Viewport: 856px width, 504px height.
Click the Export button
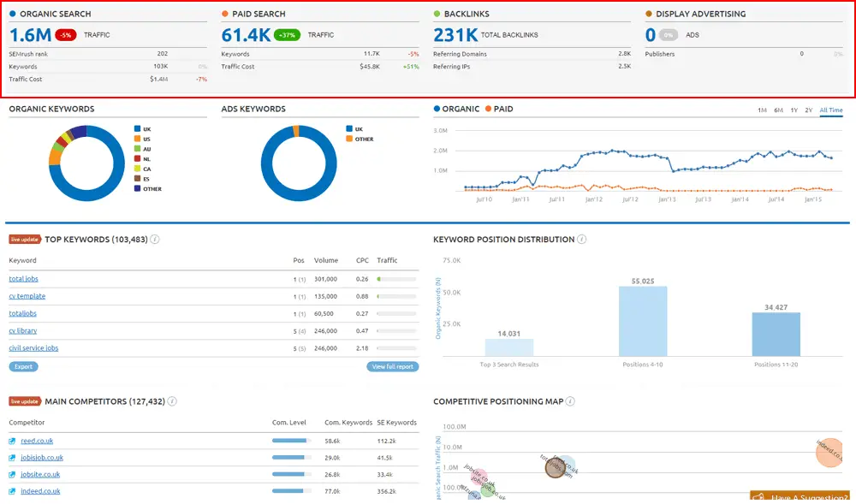[23, 366]
